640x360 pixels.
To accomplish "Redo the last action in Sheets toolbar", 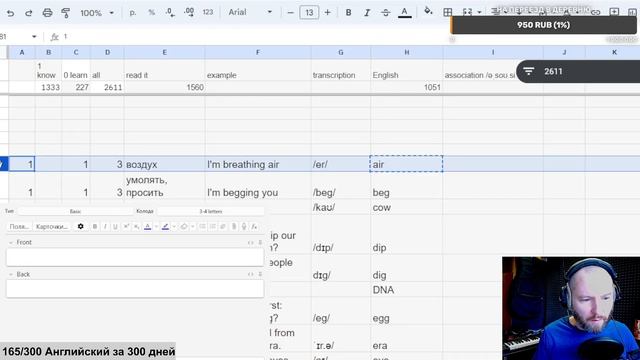I will coord(29,13).
